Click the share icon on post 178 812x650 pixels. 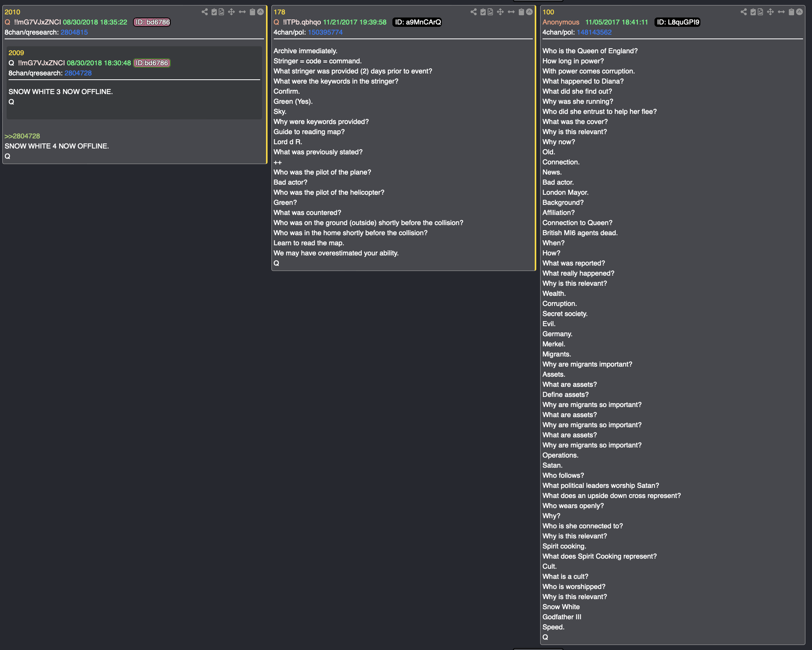pos(474,12)
